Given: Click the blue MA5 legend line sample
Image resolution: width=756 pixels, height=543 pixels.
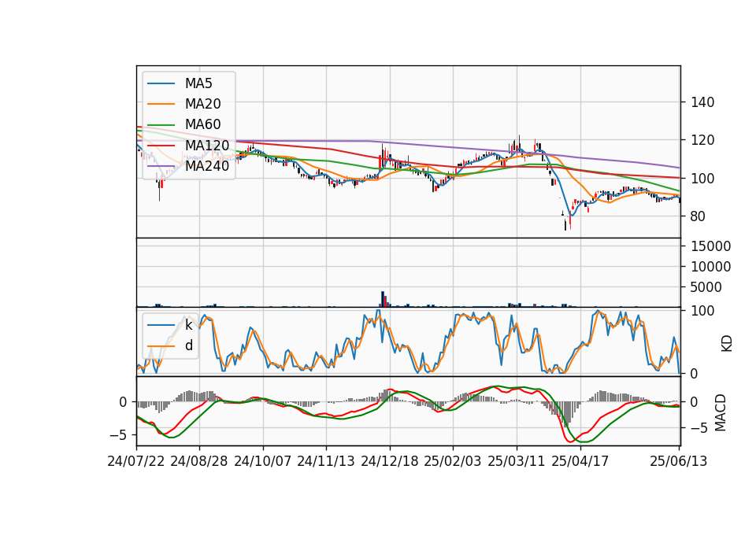Looking at the screenshot, I should click(x=161, y=84).
